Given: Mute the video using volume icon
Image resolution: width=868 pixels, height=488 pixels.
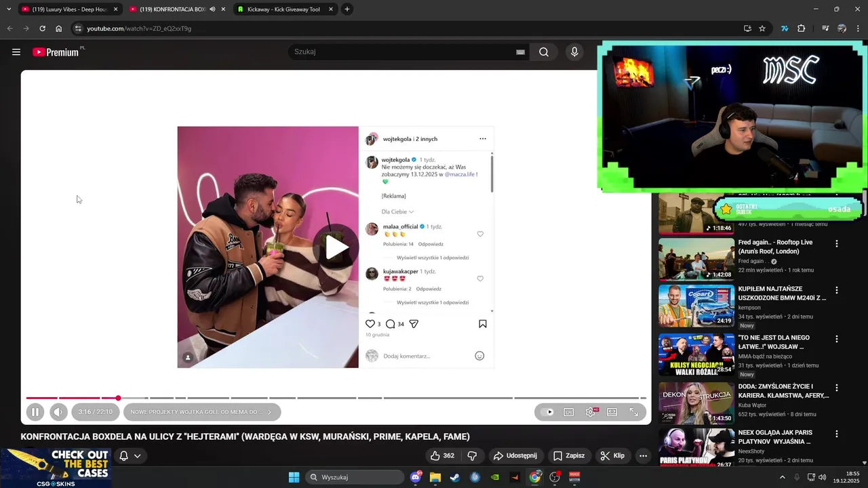Looking at the screenshot, I should (58, 412).
